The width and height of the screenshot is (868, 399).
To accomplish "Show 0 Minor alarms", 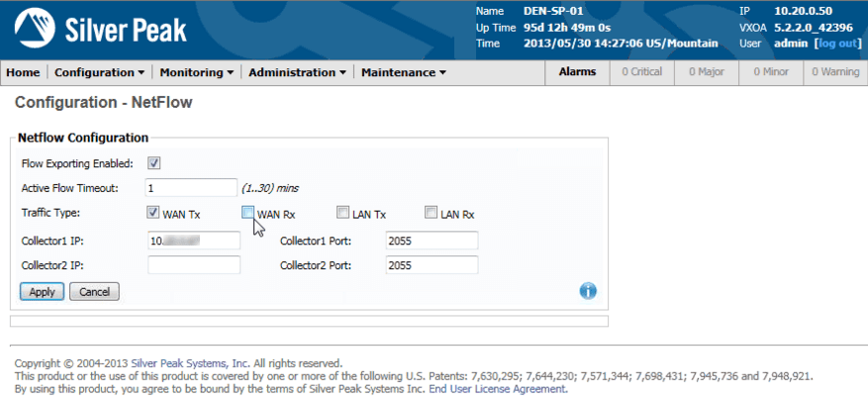I will coord(771,72).
